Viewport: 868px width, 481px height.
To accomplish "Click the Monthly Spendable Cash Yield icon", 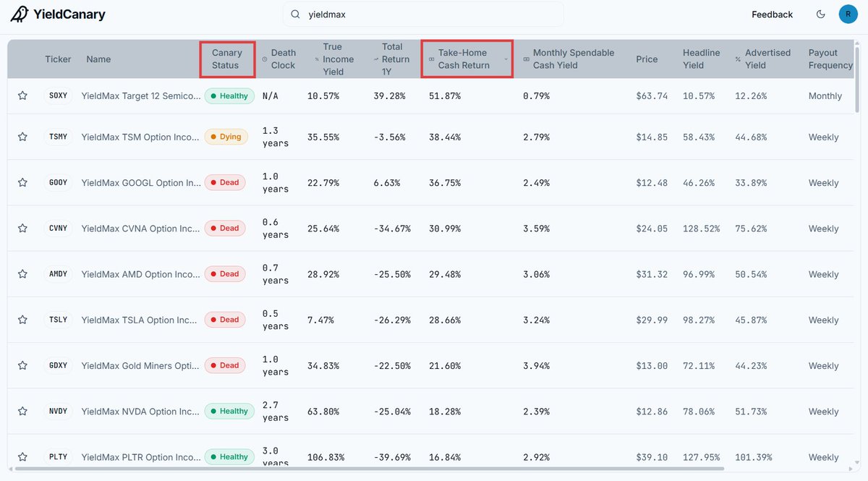I will (526, 59).
